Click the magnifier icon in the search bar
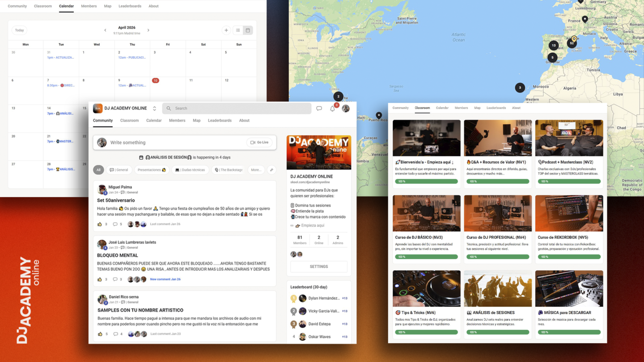 pyautogui.click(x=169, y=108)
